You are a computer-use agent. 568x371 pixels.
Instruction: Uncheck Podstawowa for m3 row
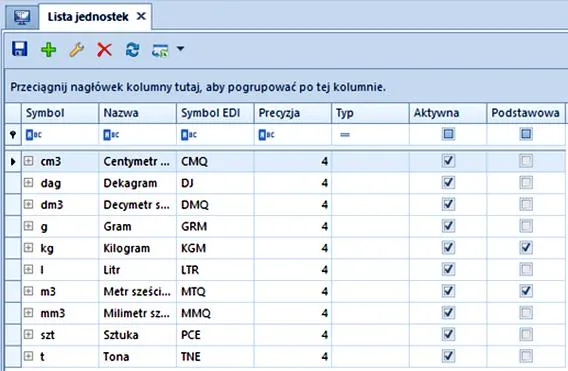point(526,291)
